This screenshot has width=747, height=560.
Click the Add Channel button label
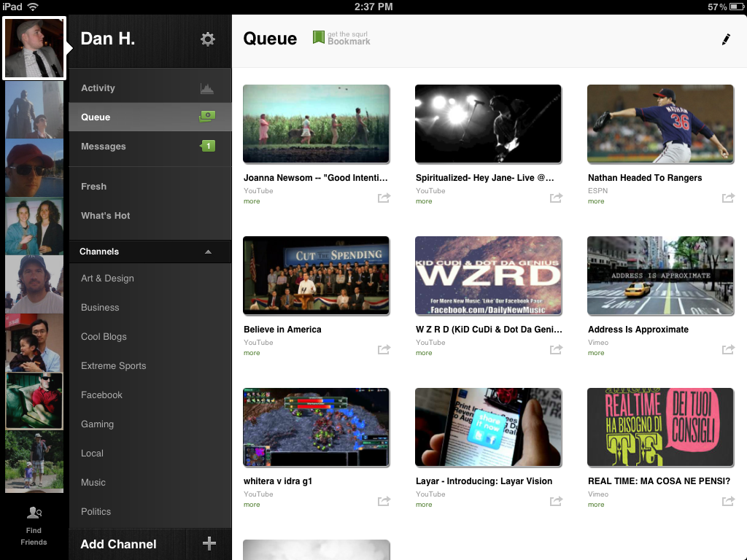(118, 544)
